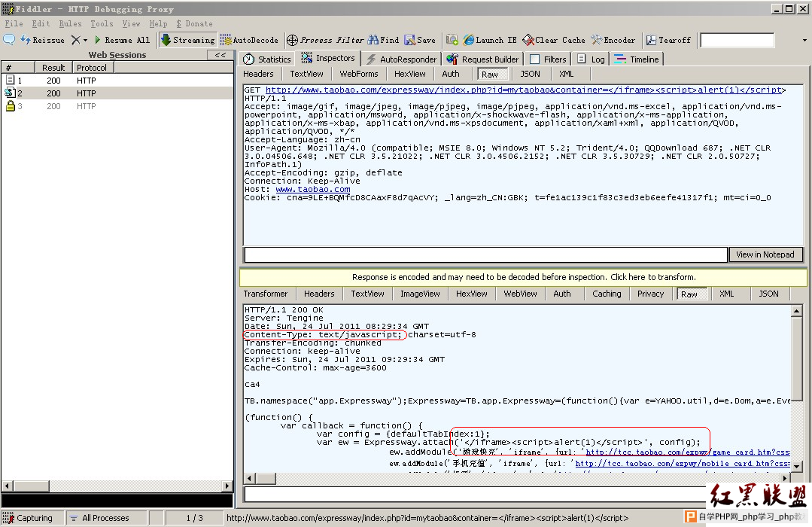Reissue the selected request
Viewport: 812px width, 527px height.
[42, 40]
